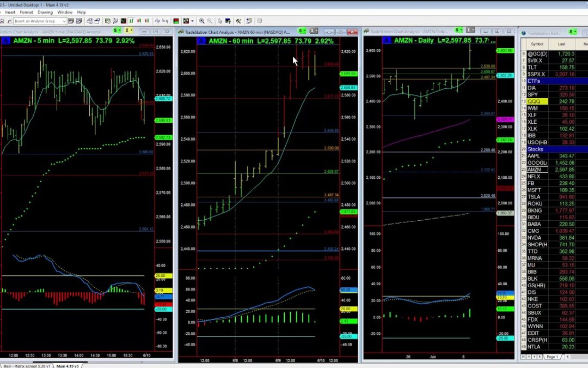Toggle the green S linking button on the 60-minute chart
This screenshot has width=588, height=368.
301,31
